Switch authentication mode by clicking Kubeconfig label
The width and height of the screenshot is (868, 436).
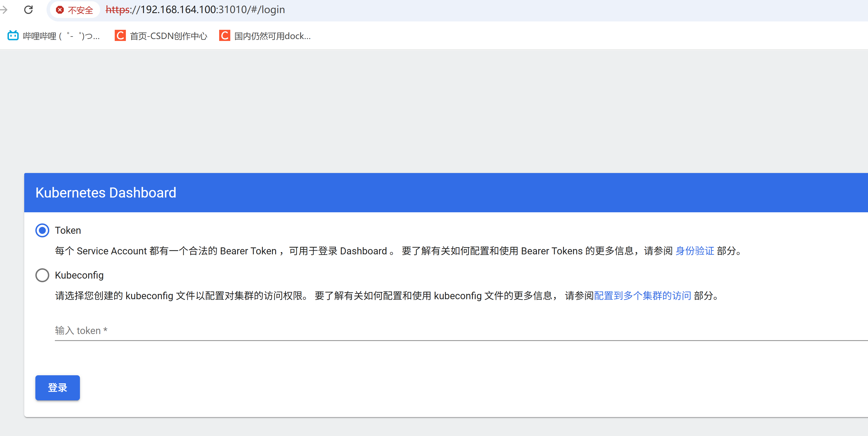[x=79, y=275]
